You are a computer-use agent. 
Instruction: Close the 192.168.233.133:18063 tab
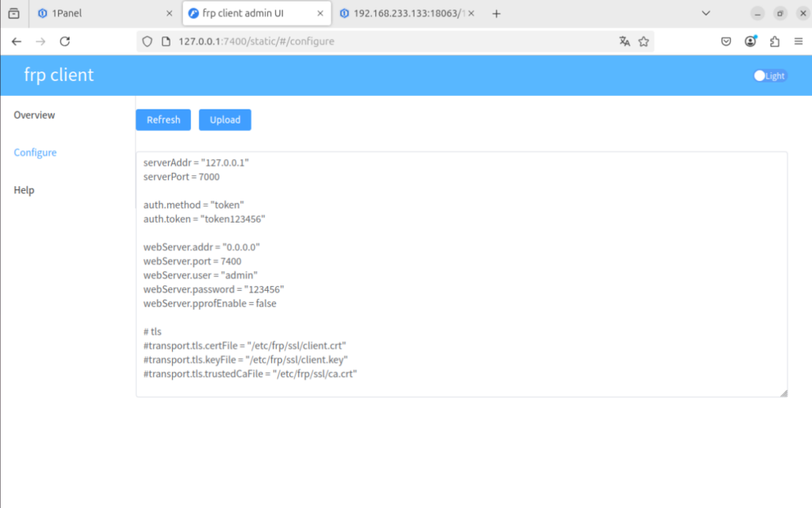click(x=471, y=13)
